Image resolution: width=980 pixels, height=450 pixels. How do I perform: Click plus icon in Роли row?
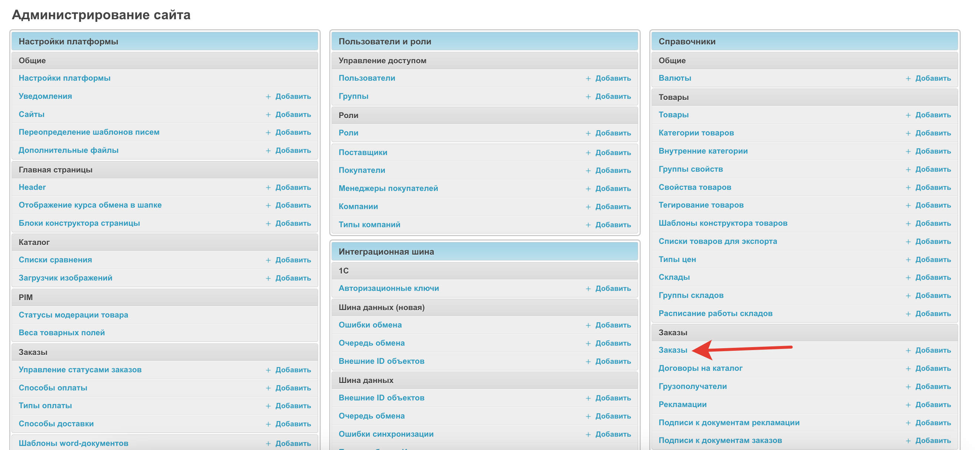tap(588, 133)
